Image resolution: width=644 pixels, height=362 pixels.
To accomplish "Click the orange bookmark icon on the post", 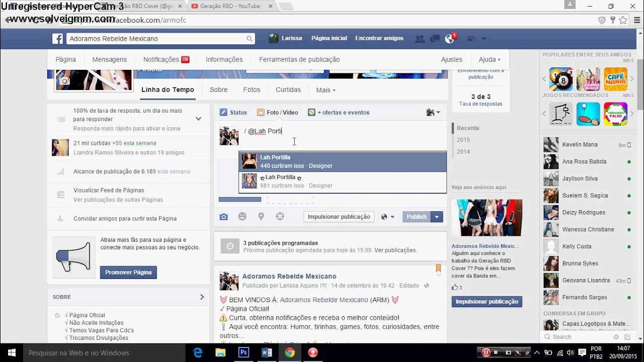I will [x=438, y=268].
